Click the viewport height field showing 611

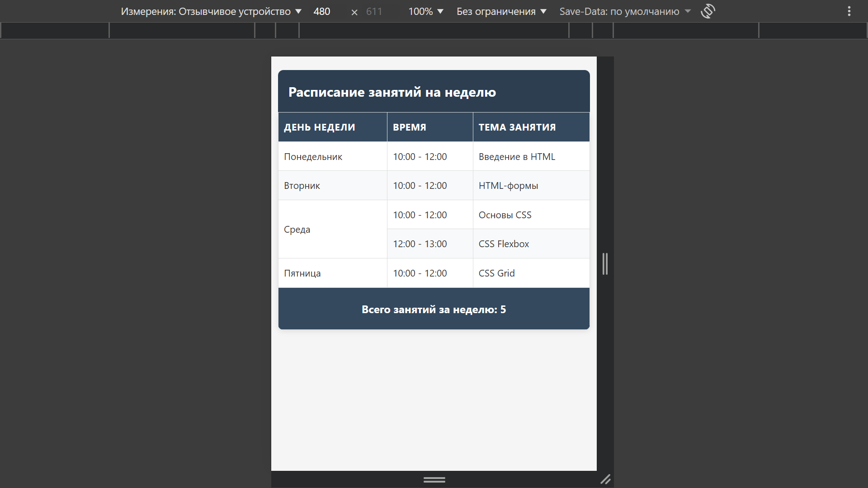coord(374,11)
